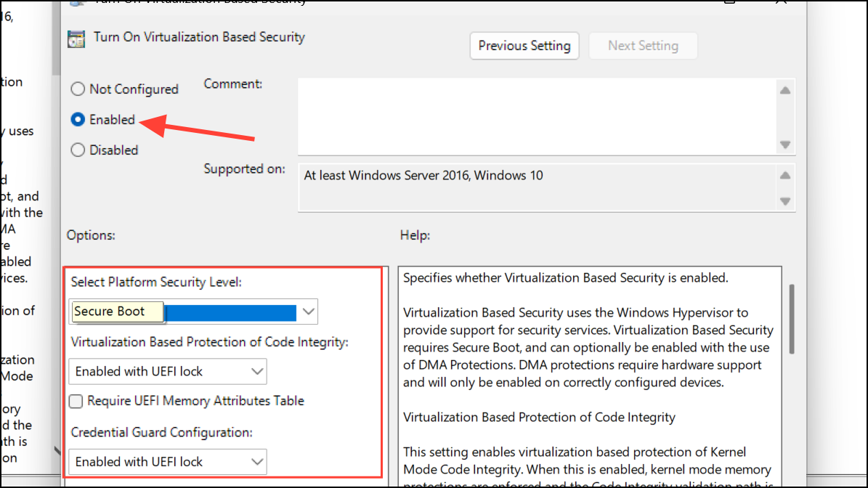Viewport: 868px width, 488px height.
Task: Click the Previous Setting button
Action: [x=524, y=45]
